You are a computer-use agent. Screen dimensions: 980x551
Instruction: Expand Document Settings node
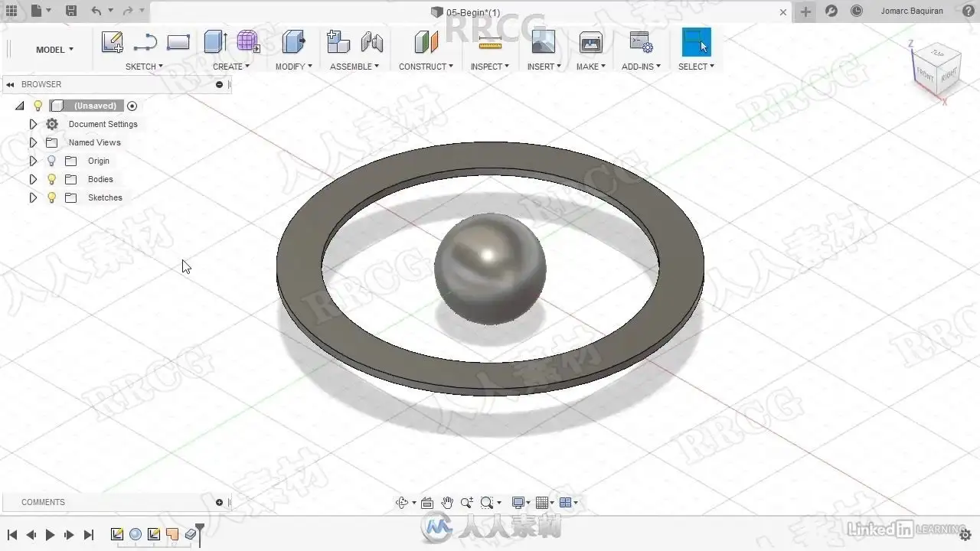(x=33, y=124)
